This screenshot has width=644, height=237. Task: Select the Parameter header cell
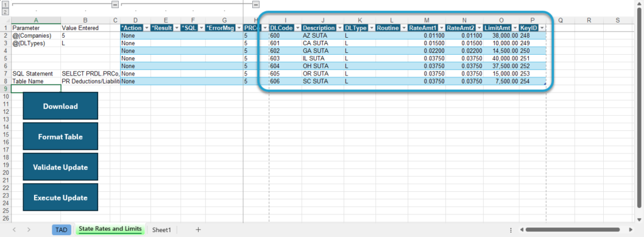(x=36, y=28)
